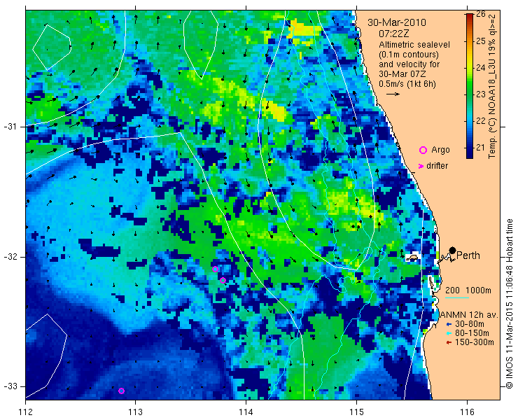This screenshot has height=420, width=518.
Task: Click the latitude axis label -32
Action: pos(12,256)
